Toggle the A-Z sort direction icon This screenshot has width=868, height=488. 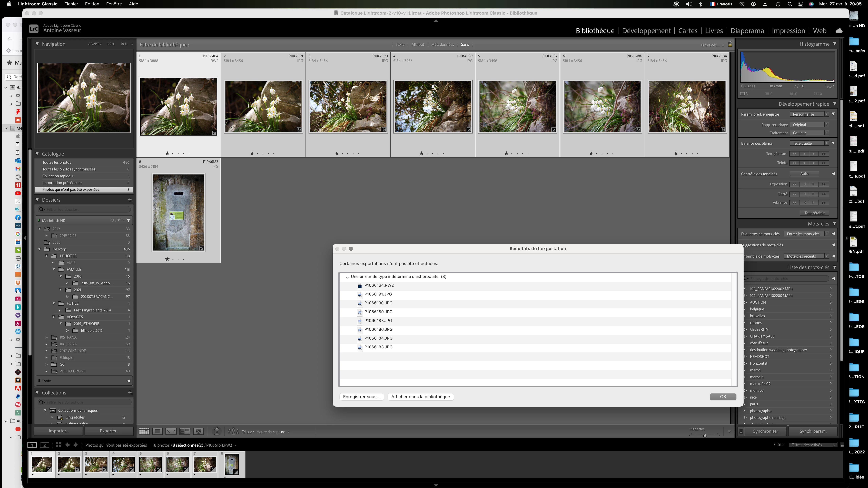tap(233, 431)
